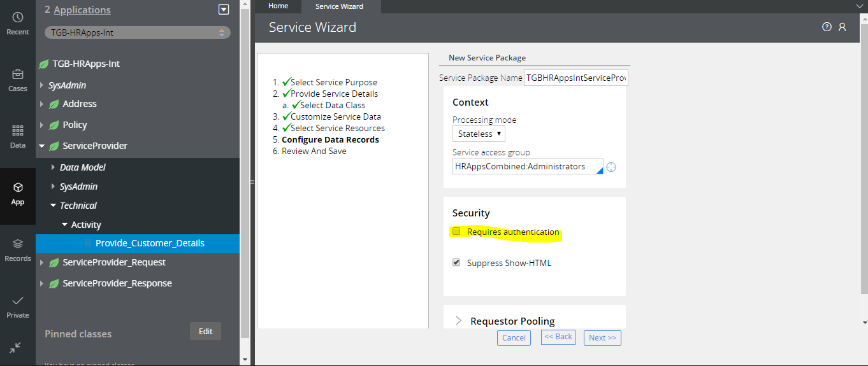
Task: Click the explorer panel scrollbar down arrow
Action: [x=245, y=360]
